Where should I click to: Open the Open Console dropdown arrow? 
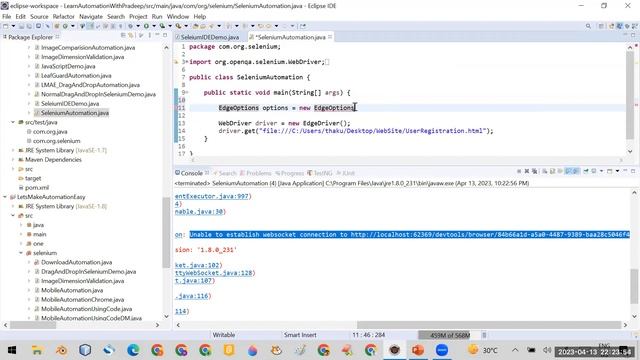pyautogui.click(x=617, y=171)
